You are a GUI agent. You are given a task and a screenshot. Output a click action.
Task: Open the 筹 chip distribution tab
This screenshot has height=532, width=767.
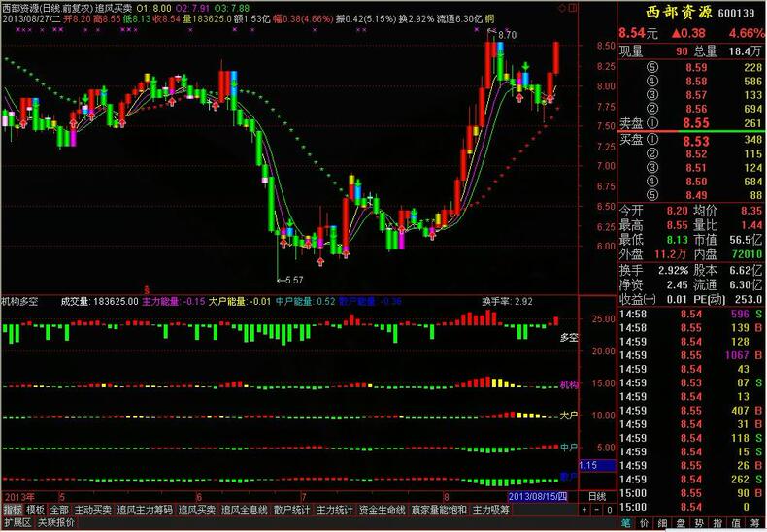tap(754, 523)
